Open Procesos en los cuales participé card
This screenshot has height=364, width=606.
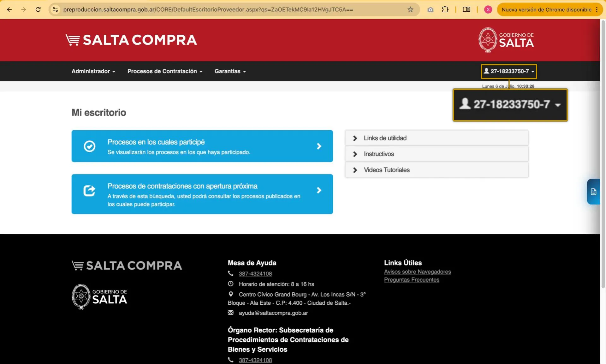tap(202, 146)
